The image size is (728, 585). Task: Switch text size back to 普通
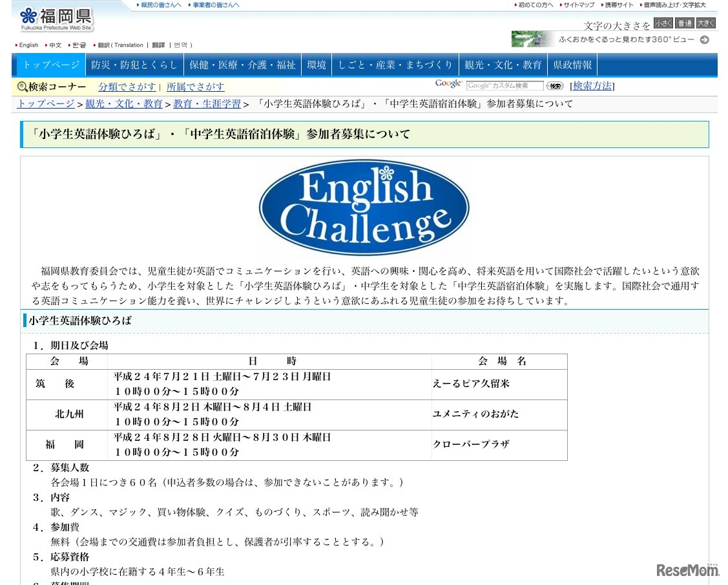[x=683, y=23]
